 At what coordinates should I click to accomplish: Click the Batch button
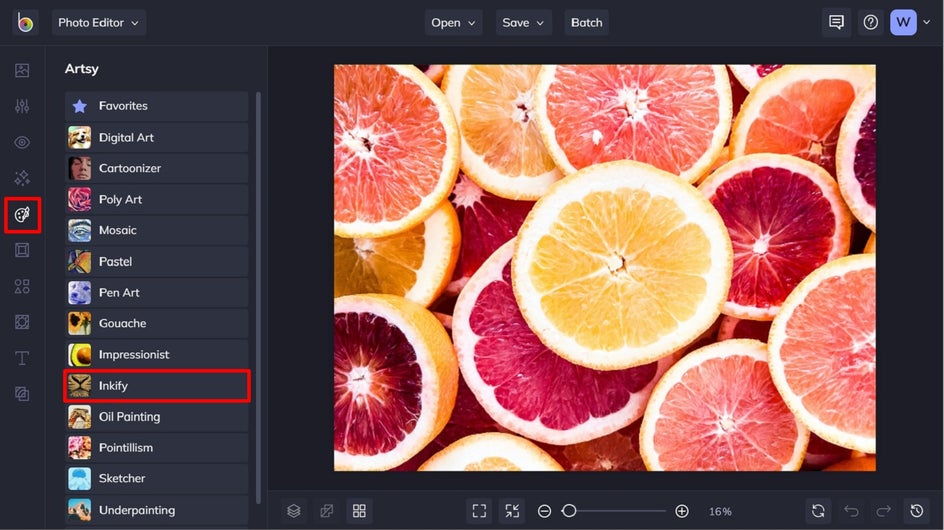click(586, 23)
